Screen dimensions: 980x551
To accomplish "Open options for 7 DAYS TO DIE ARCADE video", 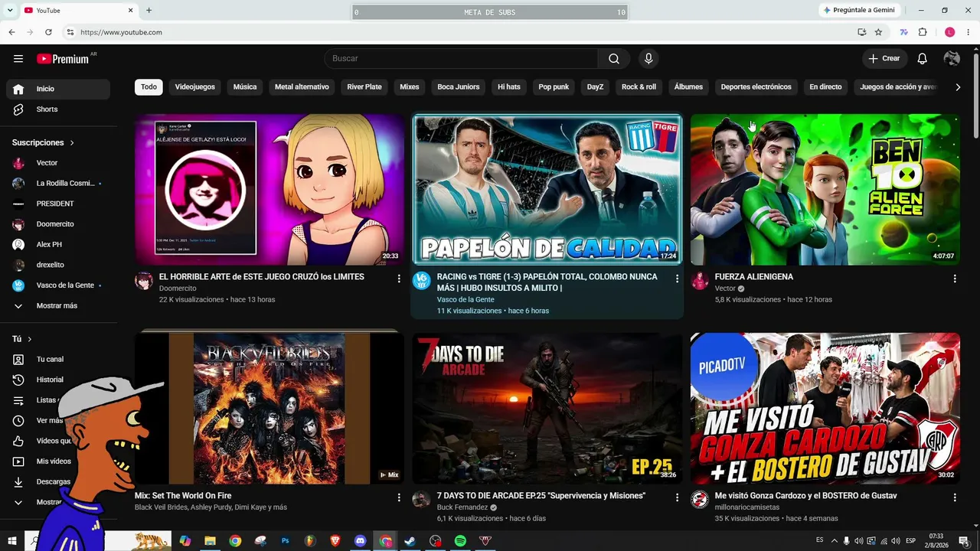I will 677,497.
